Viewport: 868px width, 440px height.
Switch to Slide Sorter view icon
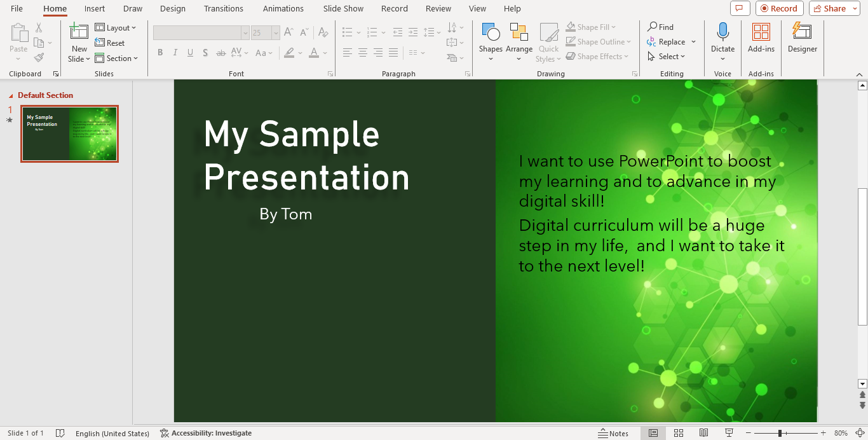pos(678,433)
